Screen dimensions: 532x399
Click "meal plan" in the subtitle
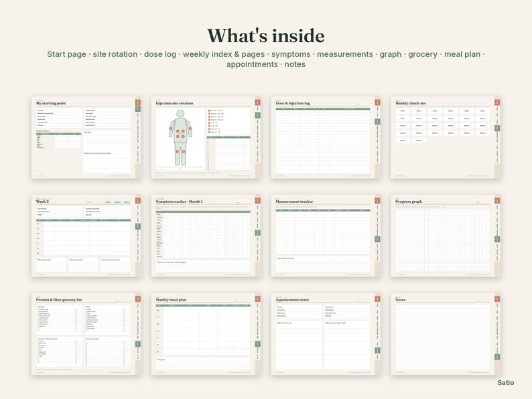click(x=462, y=54)
